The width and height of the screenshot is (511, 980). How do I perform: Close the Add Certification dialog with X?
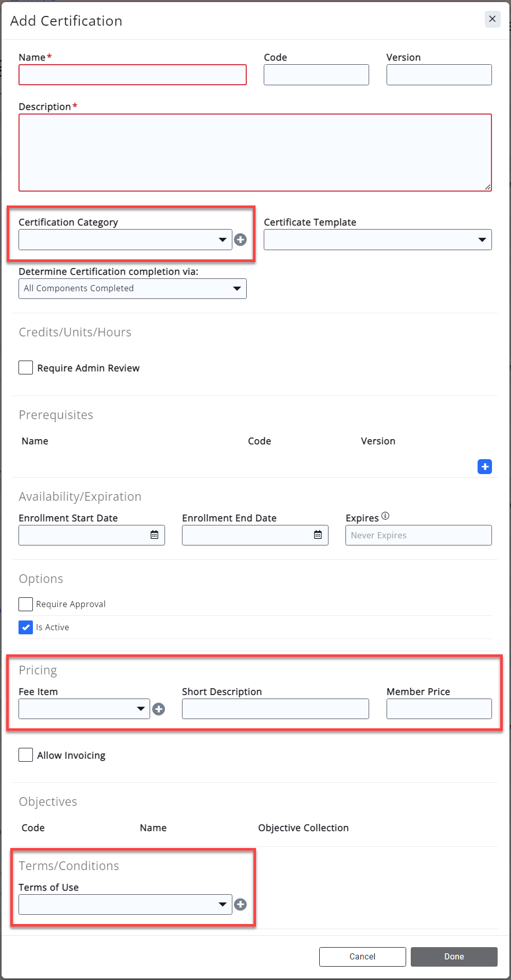pyautogui.click(x=492, y=19)
